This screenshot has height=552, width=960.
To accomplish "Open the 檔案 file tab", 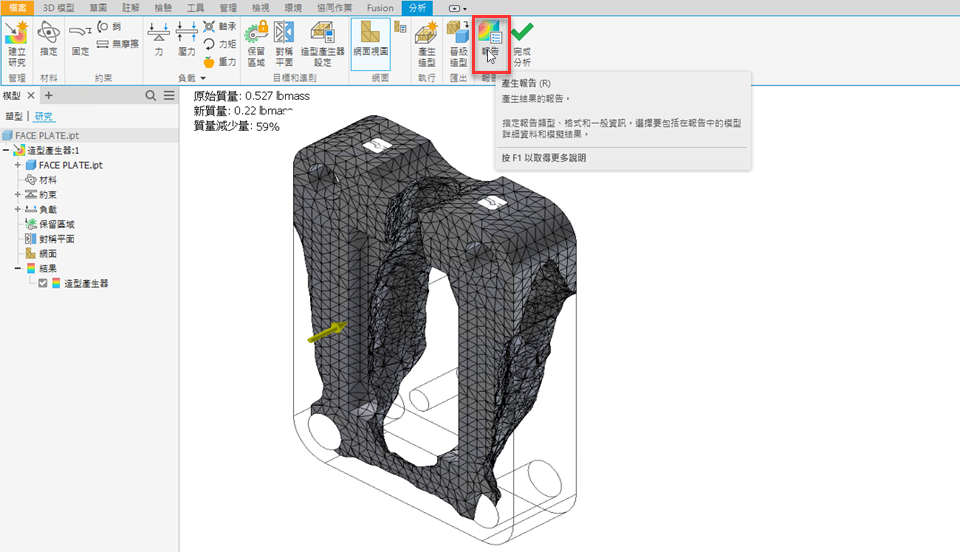I will point(17,8).
